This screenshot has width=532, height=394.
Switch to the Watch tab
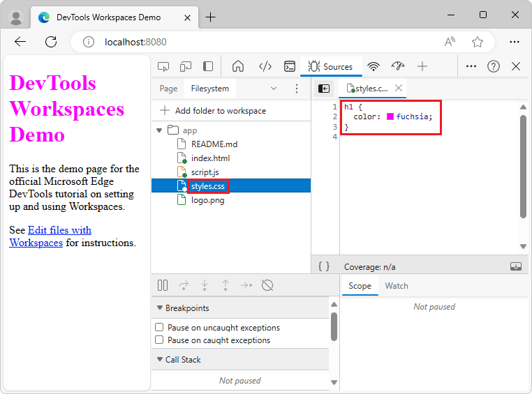[397, 286]
